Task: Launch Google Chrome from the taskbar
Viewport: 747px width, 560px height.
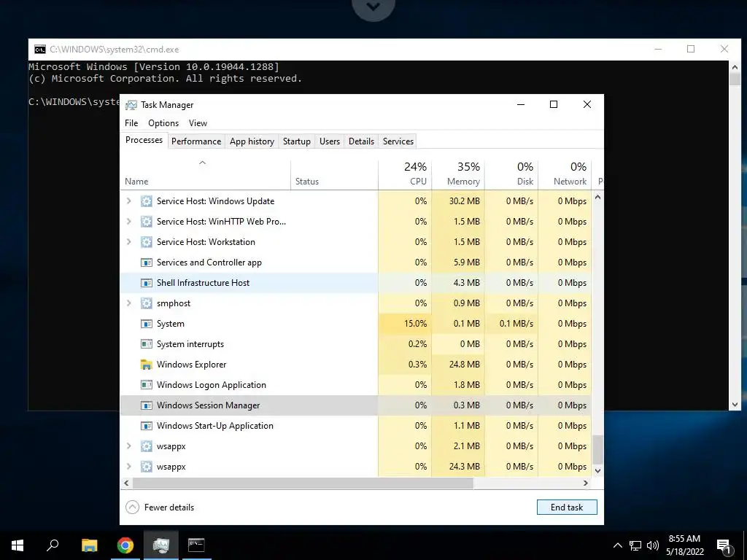Action: coord(125,545)
